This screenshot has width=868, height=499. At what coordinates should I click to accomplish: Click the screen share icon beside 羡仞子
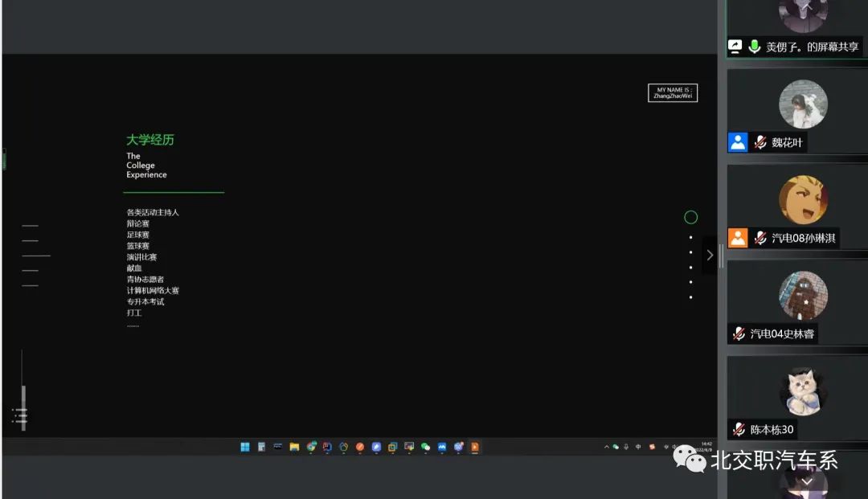(x=735, y=47)
